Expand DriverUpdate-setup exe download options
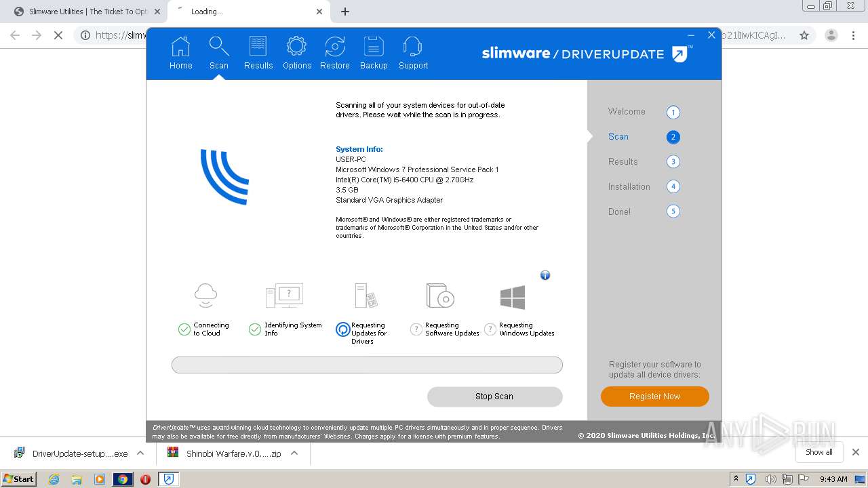868x488 pixels. [140, 453]
